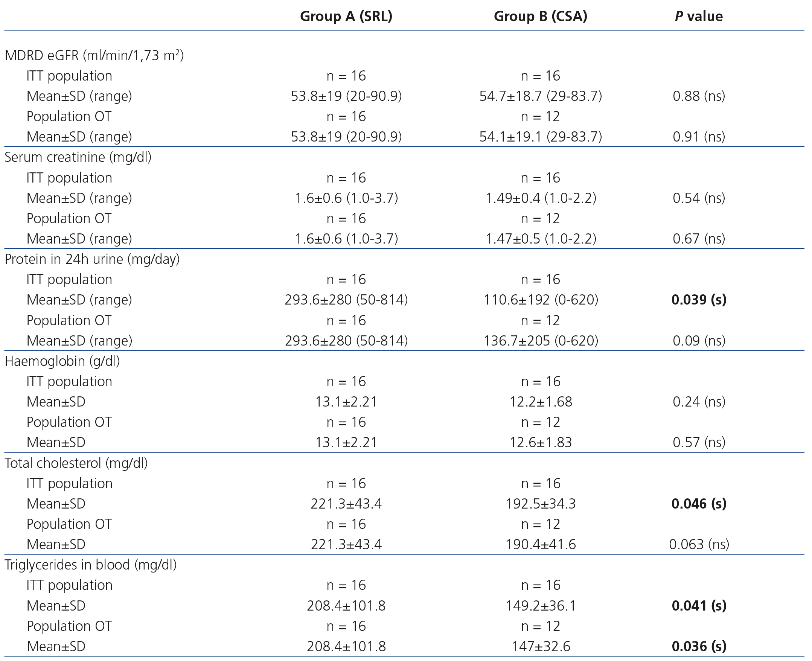Image resolution: width=812 pixels, height=661 pixels.
Task: Click the 54.7±18.7 (29-83.7) value
Action: pos(541,96)
